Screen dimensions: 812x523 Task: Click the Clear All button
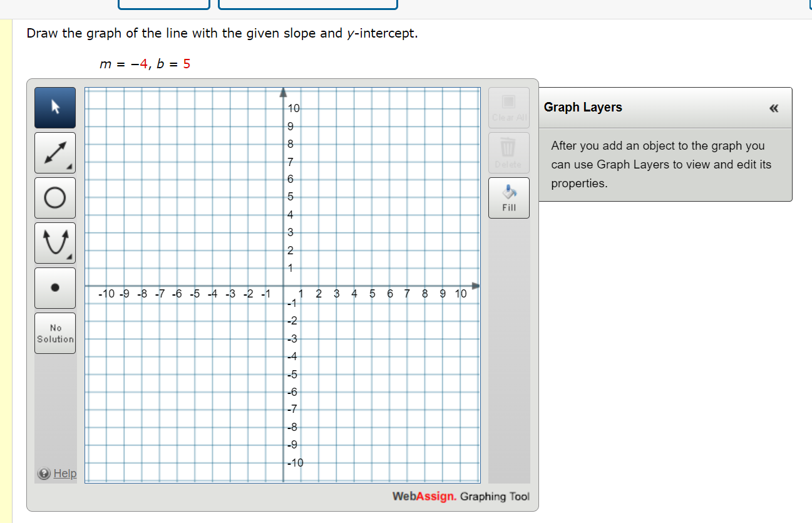point(508,107)
